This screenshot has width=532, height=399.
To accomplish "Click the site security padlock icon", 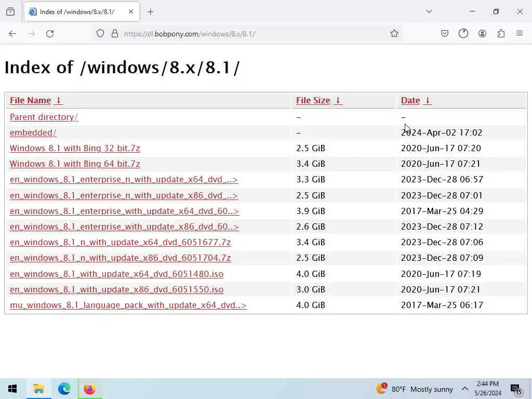I will [x=115, y=34].
